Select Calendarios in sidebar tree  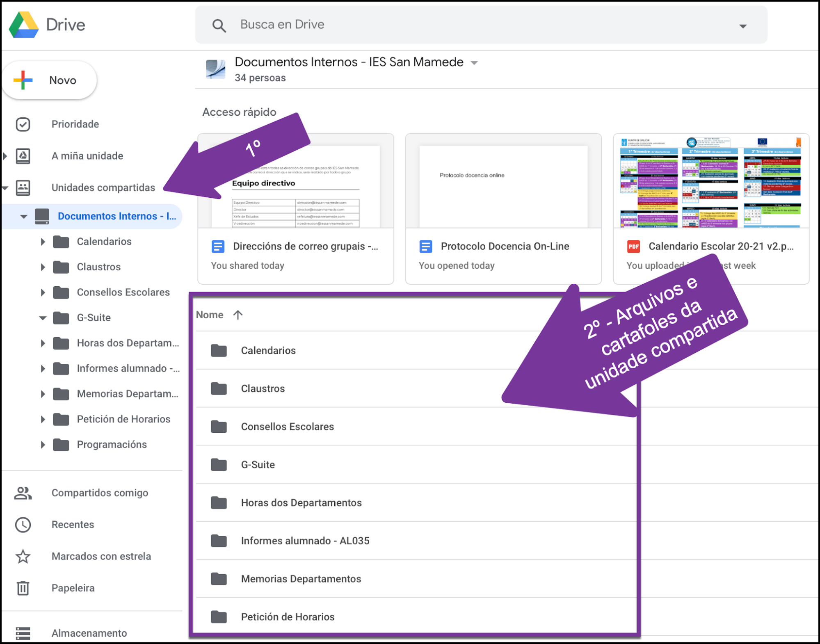point(104,242)
